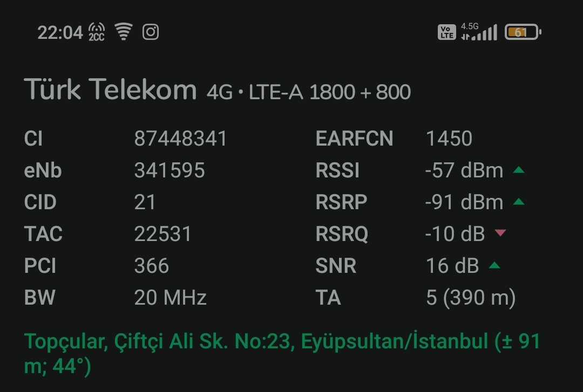Viewport: 583px width, 392px height.
Task: Click the green SNR trend arrow
Action: (494, 265)
